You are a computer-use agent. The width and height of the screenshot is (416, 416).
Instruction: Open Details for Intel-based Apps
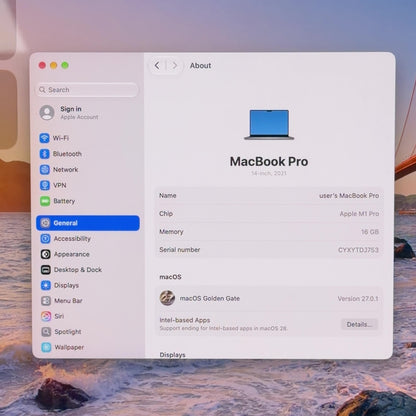point(359,324)
